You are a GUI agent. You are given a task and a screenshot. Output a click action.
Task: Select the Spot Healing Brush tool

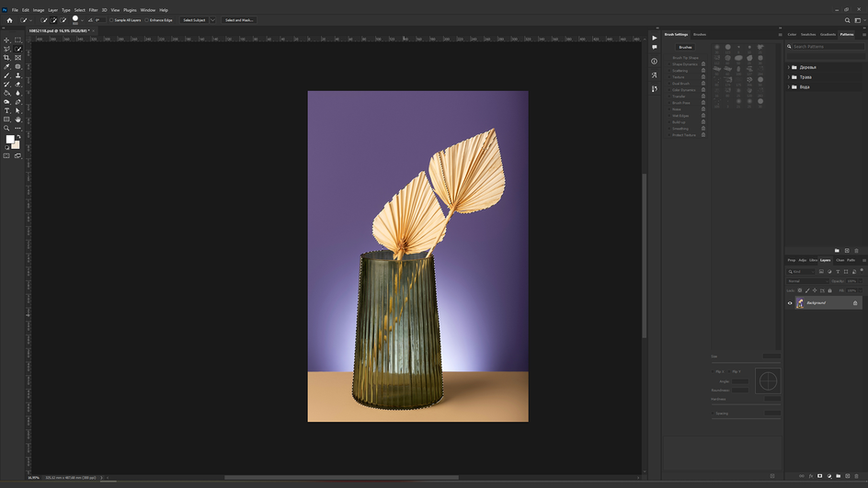17,66
